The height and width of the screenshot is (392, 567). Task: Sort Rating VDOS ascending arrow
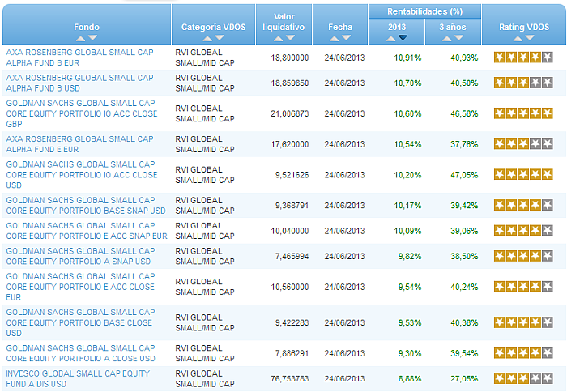518,38
